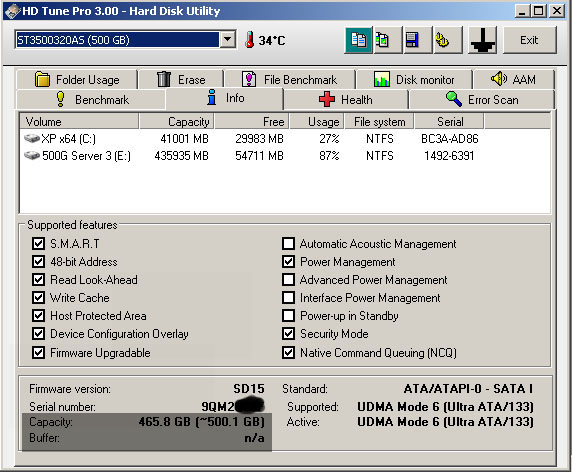Click the thermometer temperature icon
This screenshot has width=572, height=472.
coord(250,39)
